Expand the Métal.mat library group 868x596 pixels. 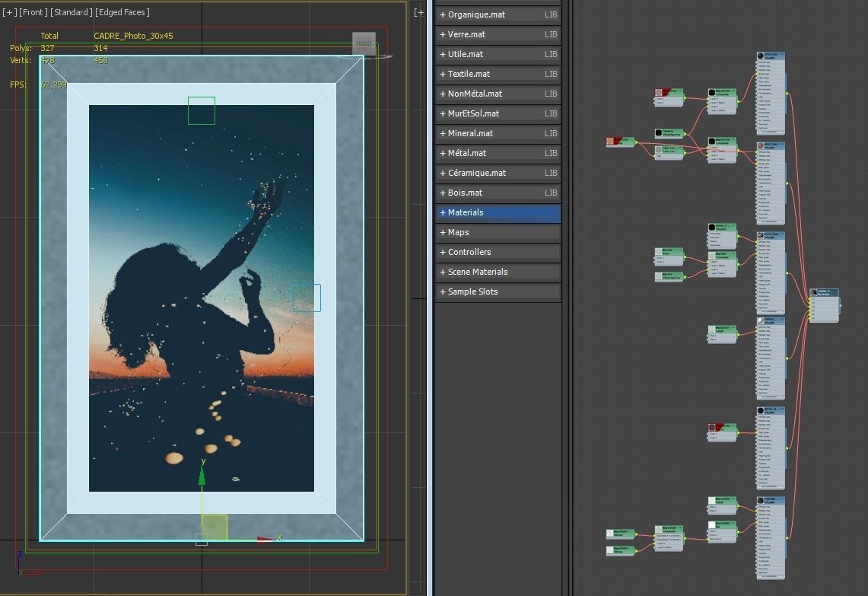coord(498,153)
